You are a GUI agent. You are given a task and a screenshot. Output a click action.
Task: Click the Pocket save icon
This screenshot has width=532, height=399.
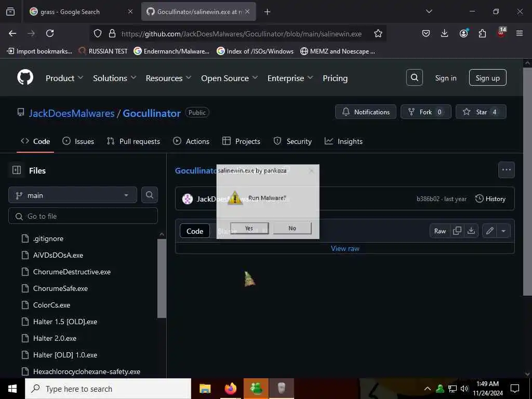pos(426,33)
